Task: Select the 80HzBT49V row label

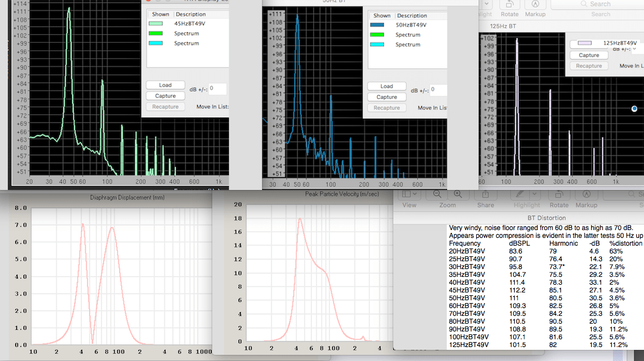Action: 467,321
